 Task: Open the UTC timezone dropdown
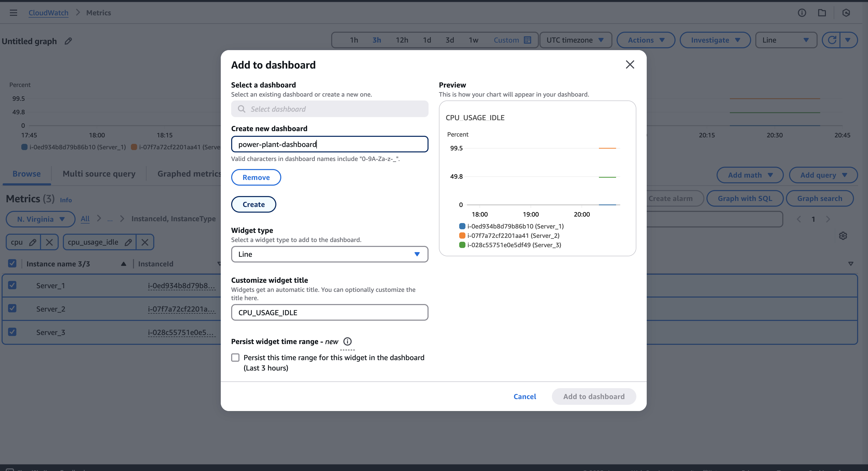coord(576,40)
